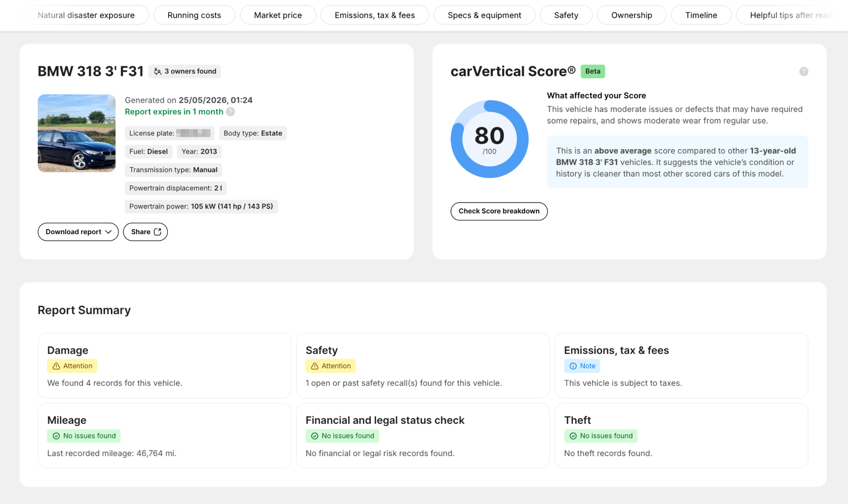
Task: Click the blurred License plate value
Action: tap(193, 133)
